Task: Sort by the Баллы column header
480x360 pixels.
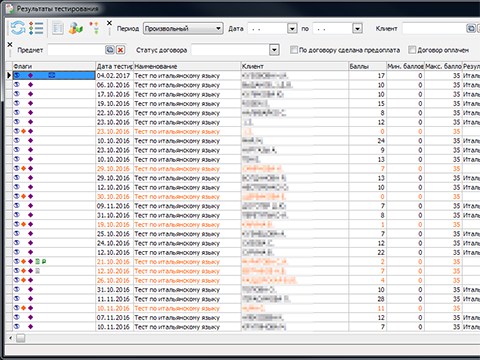Action: (367, 66)
